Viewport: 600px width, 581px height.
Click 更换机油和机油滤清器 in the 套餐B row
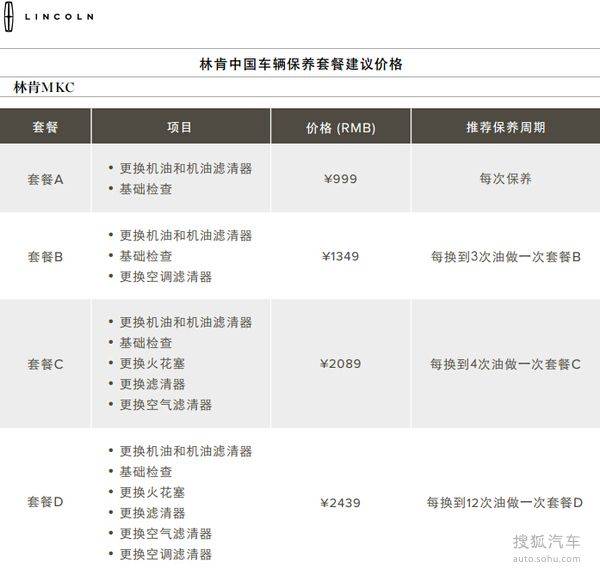[x=186, y=235]
